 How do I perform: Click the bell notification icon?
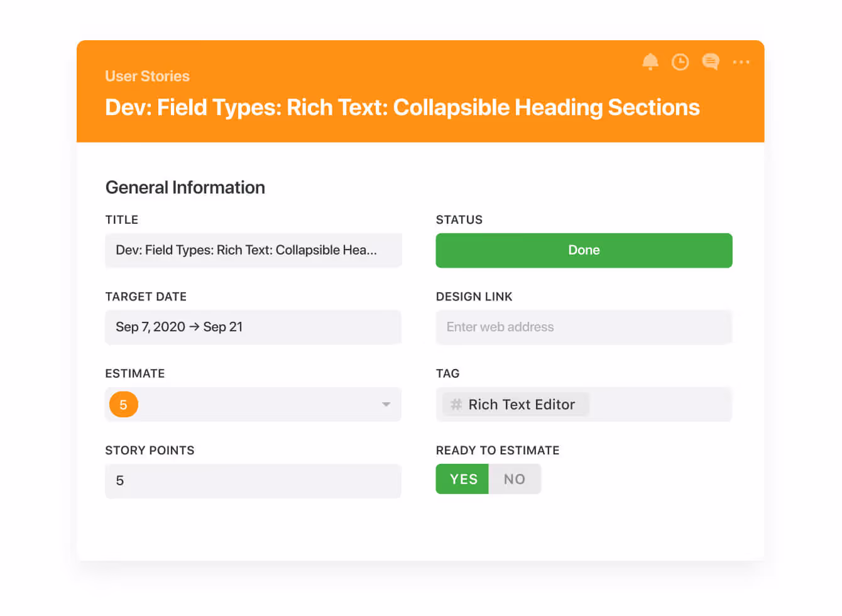coord(650,62)
